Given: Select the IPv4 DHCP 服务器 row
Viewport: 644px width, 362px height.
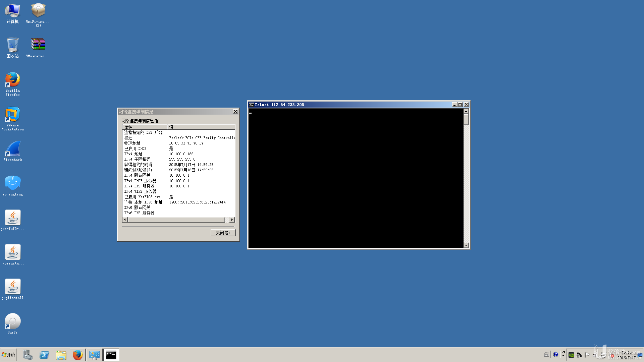Looking at the screenshot, I should tap(178, 181).
